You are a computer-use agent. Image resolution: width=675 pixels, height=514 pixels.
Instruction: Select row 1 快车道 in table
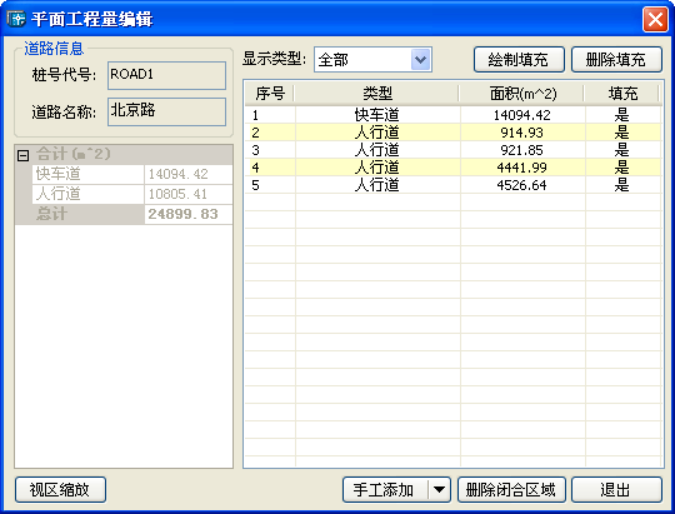tap(377, 115)
